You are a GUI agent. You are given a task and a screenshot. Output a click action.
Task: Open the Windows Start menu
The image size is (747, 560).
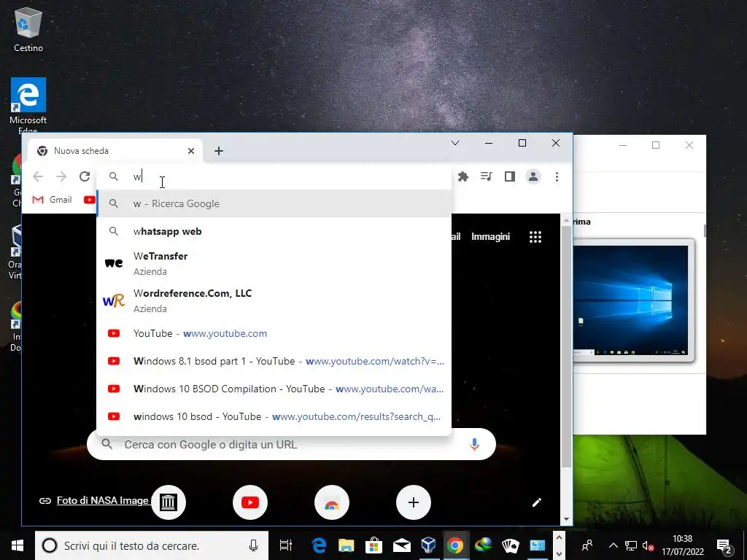coord(18,545)
